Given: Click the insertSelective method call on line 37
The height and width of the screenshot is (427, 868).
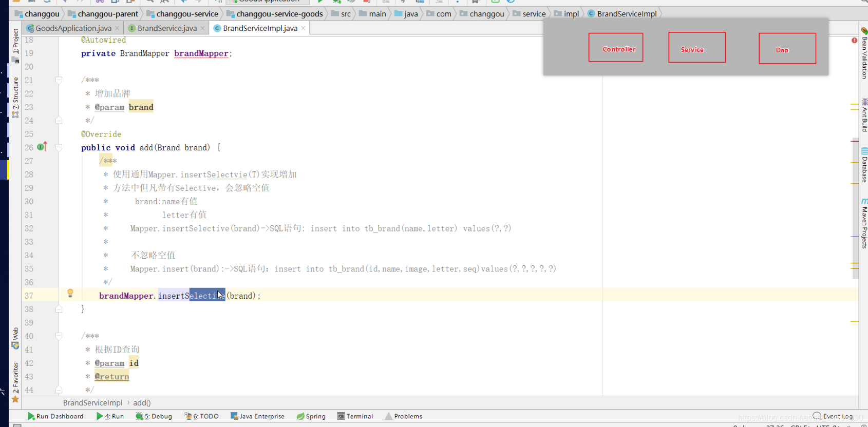Looking at the screenshot, I should point(192,296).
